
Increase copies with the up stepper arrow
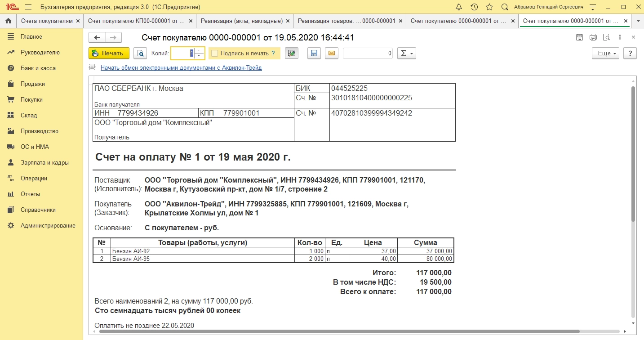[200, 50]
